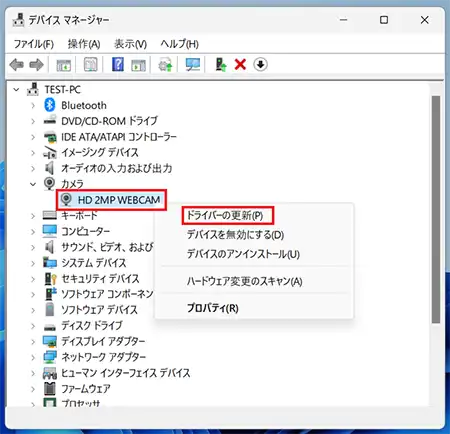Choose デバイスを無効にする(D) from context menu
The width and height of the screenshot is (450, 434).
tap(235, 235)
